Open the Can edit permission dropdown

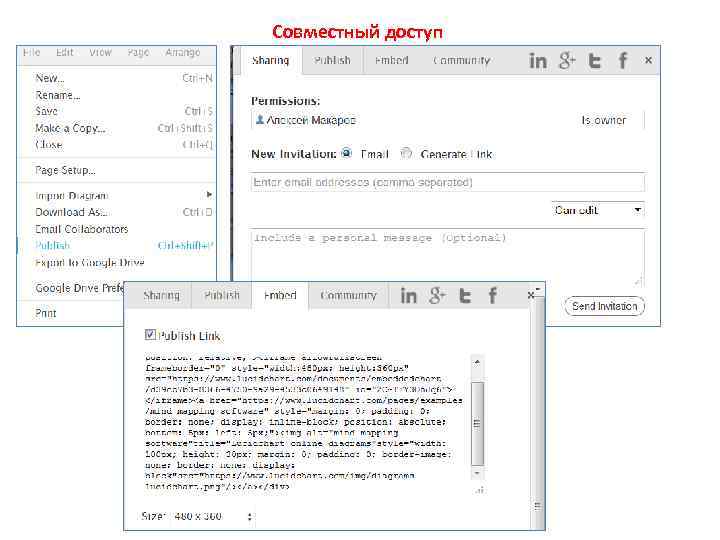coord(597,210)
